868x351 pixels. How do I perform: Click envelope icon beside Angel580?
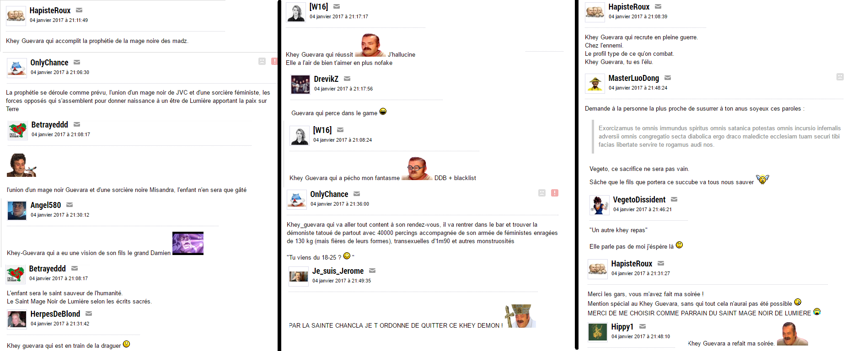click(70, 205)
